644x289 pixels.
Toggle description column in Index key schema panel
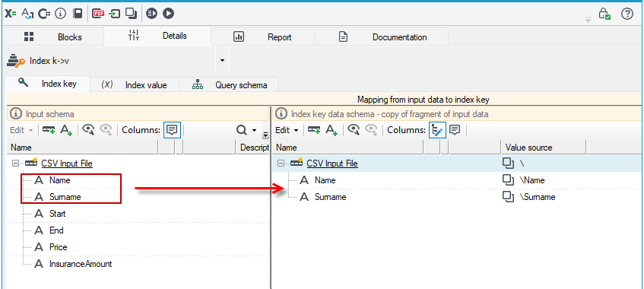pyautogui.click(x=454, y=130)
